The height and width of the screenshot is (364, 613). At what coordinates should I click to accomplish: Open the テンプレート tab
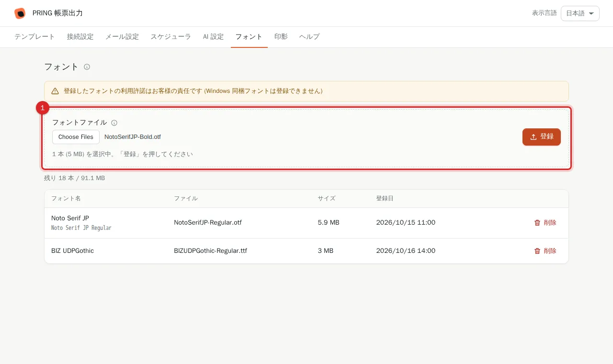point(34,37)
